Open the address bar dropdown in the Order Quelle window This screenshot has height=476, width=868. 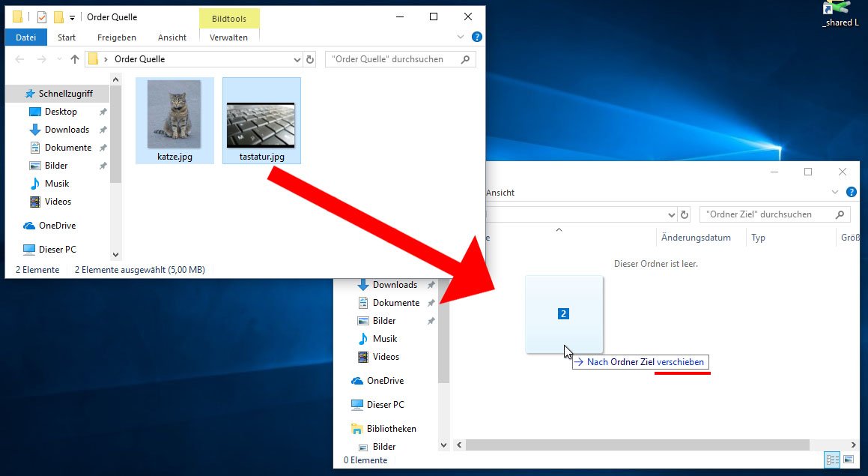coord(297,59)
